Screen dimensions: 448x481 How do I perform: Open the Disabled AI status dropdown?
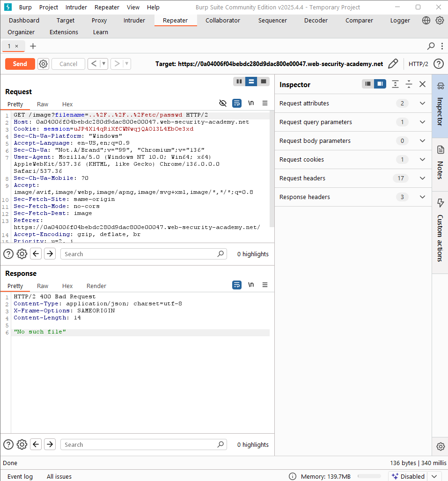(434, 476)
